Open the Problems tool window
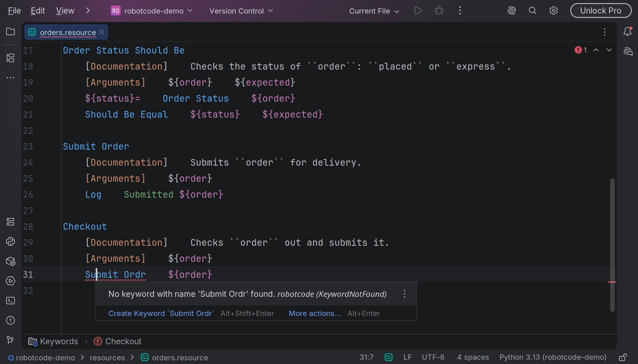This screenshot has height=364, width=638. tap(10, 320)
